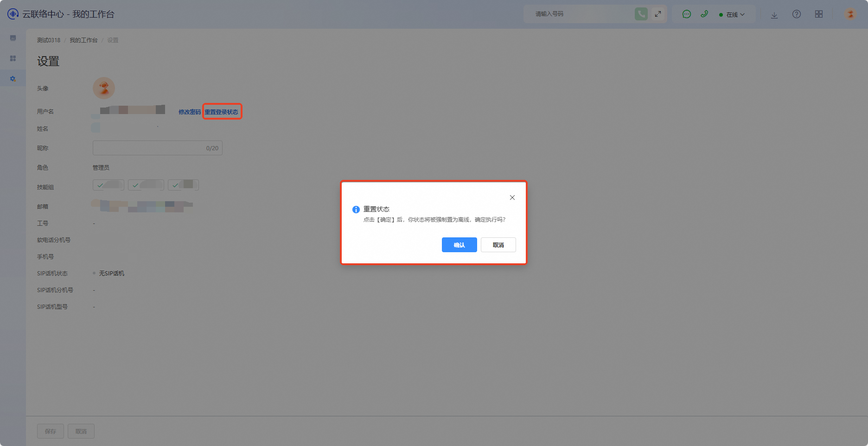Click the profile avatar image next to 头像

[x=104, y=88]
